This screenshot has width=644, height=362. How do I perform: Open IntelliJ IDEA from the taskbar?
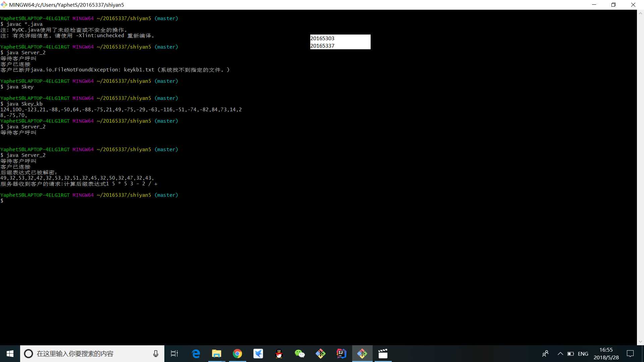coord(341,354)
